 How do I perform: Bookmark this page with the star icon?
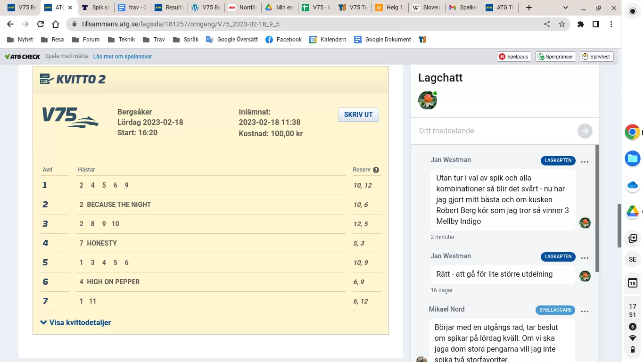click(x=561, y=24)
